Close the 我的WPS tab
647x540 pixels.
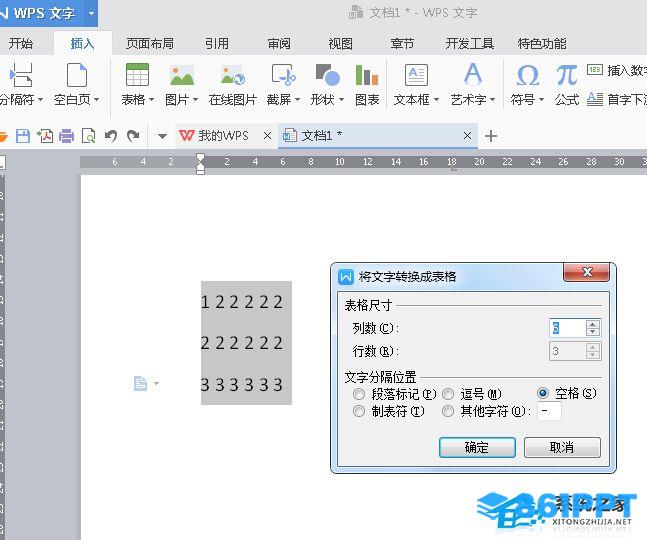tap(267, 135)
